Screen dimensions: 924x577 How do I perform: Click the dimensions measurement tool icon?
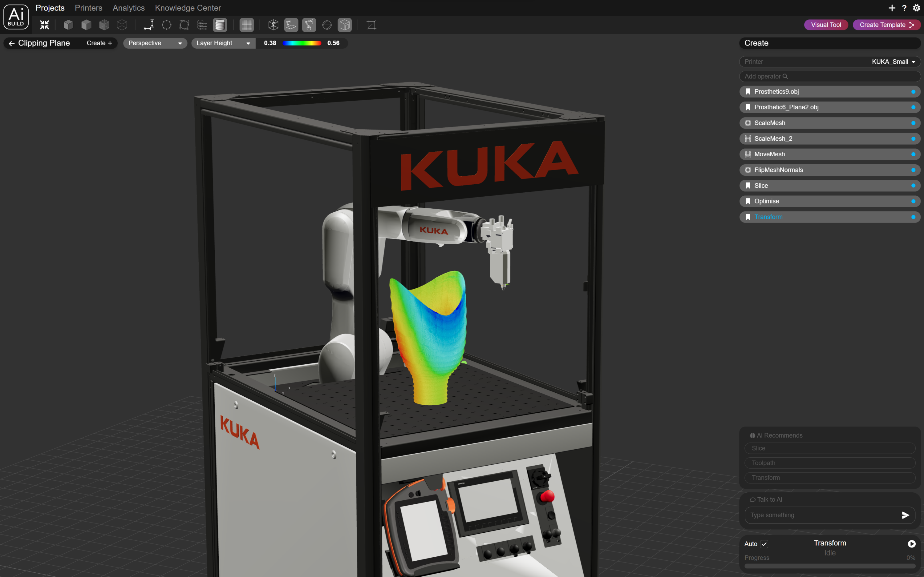pos(148,25)
